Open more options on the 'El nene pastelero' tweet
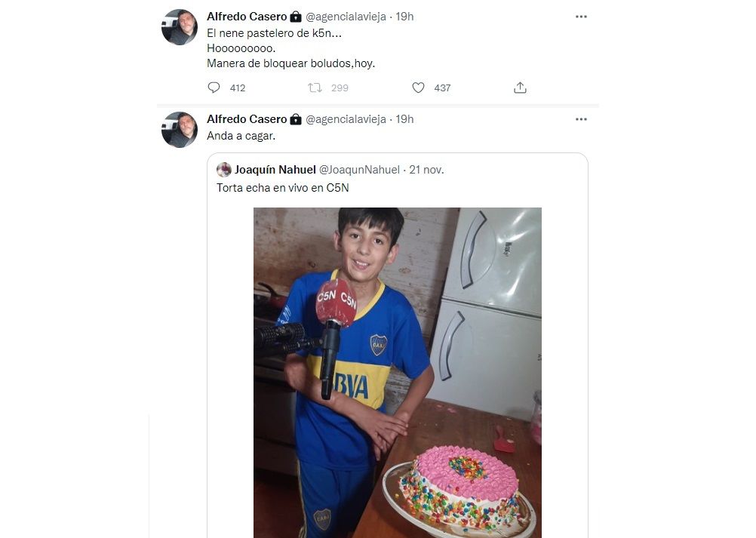 tap(581, 17)
